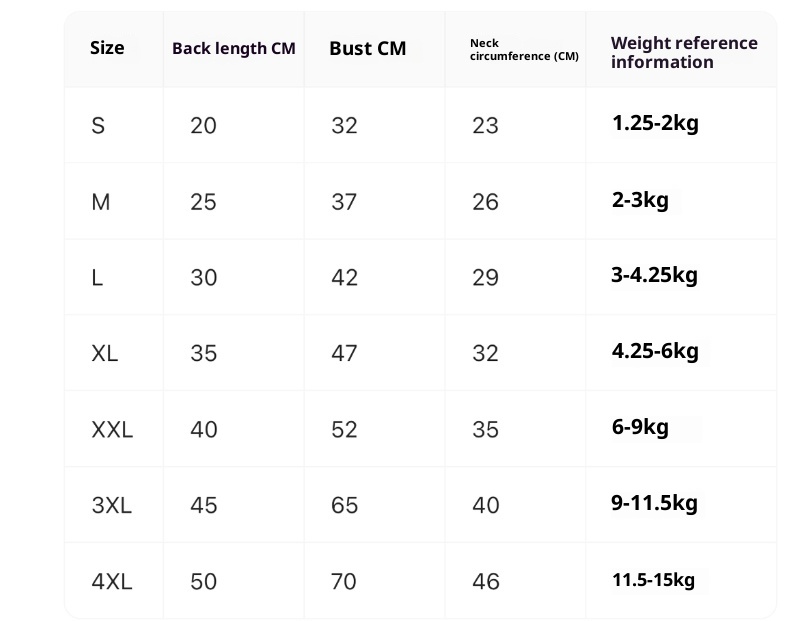Click bust value 47 in XL row

pyautogui.click(x=344, y=353)
